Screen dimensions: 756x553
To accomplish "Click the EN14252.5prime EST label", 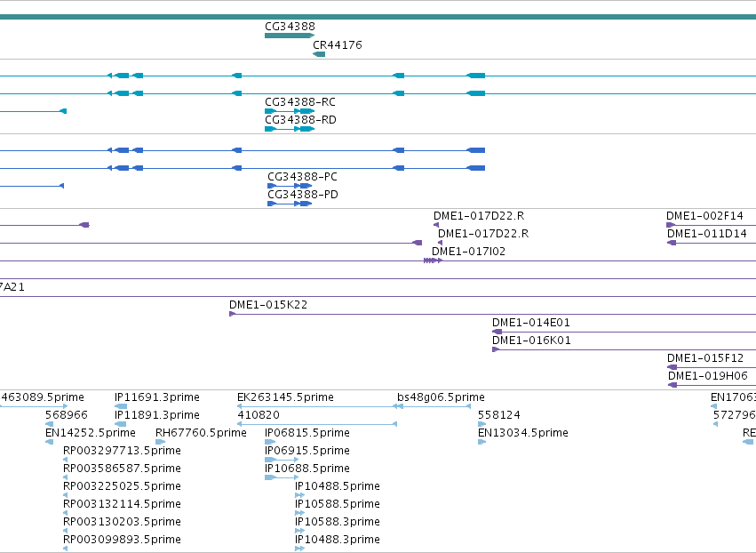I will (90, 433).
